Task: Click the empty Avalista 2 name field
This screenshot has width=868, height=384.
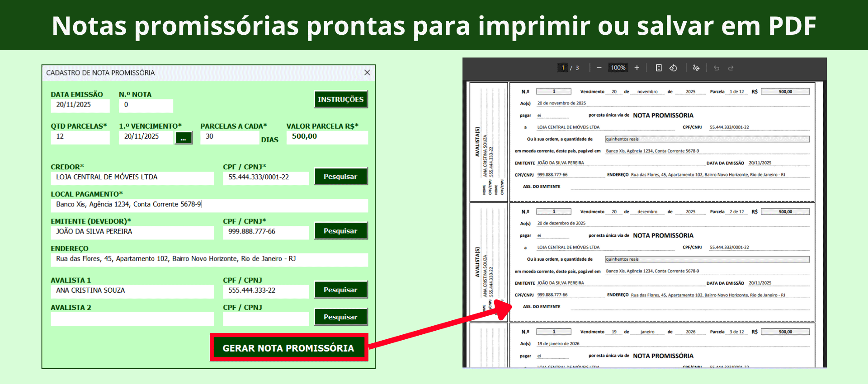Action: [x=132, y=319]
